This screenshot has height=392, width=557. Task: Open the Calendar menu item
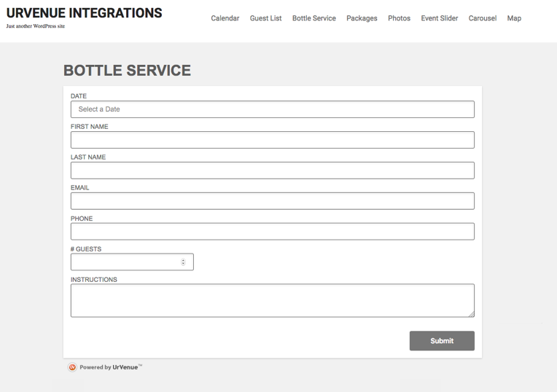225,18
